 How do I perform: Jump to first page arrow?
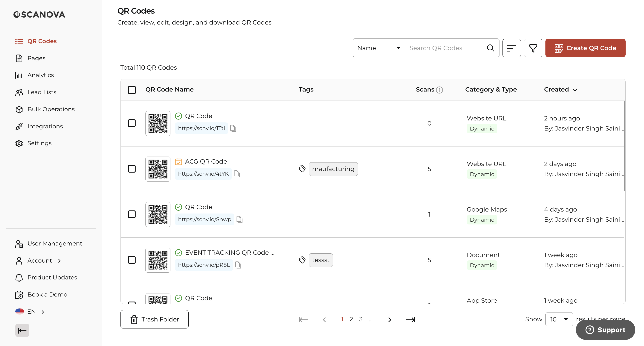click(303, 320)
